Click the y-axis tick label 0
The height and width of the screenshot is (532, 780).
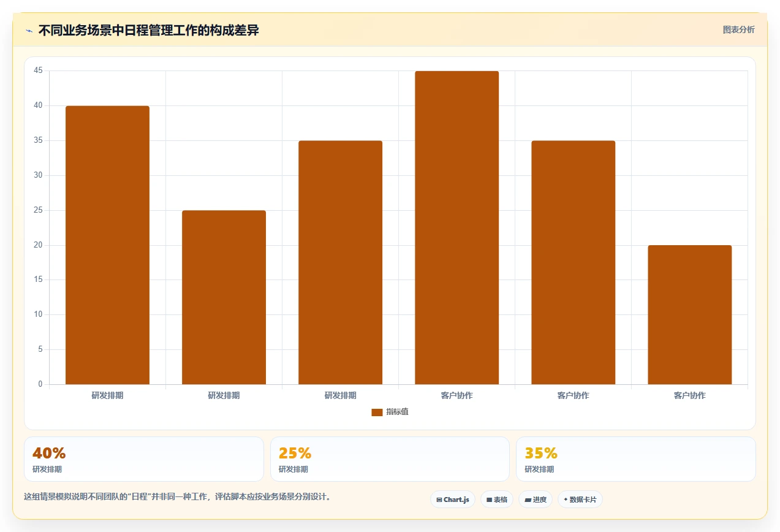point(40,384)
